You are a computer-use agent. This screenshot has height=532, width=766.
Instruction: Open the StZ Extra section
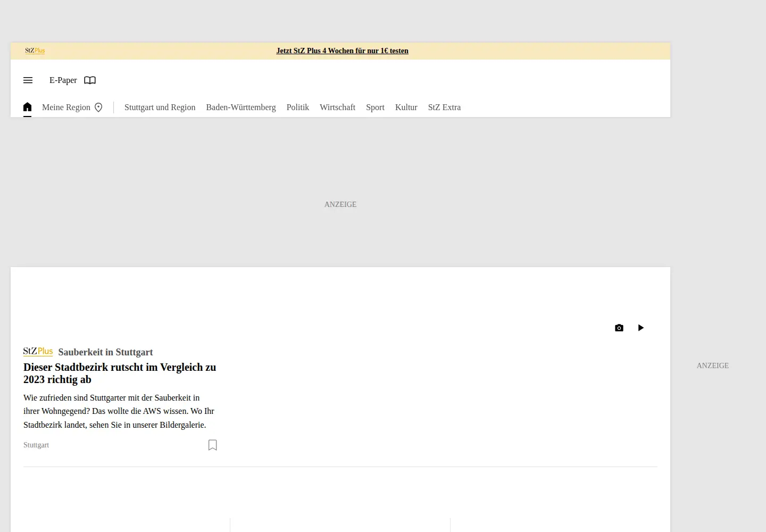[445, 107]
